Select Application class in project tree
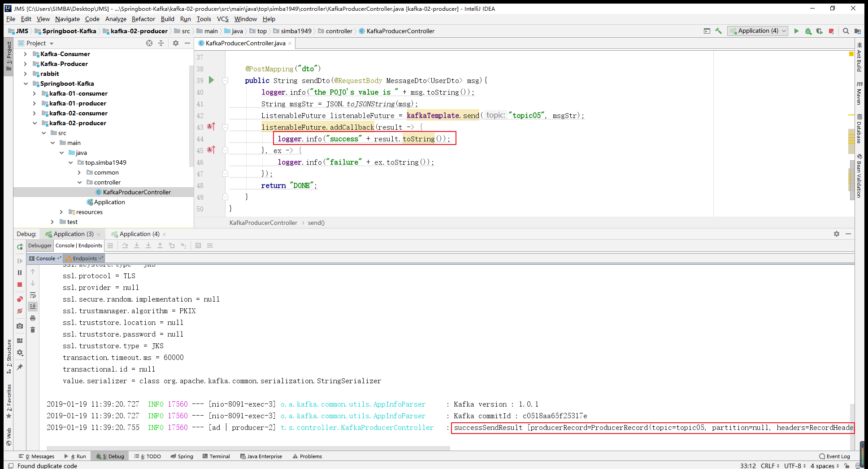 coord(109,202)
